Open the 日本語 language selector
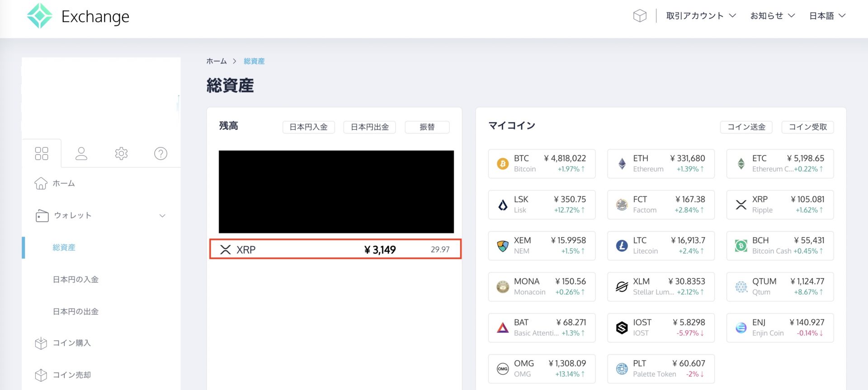The height and width of the screenshot is (390, 868). 827,16
